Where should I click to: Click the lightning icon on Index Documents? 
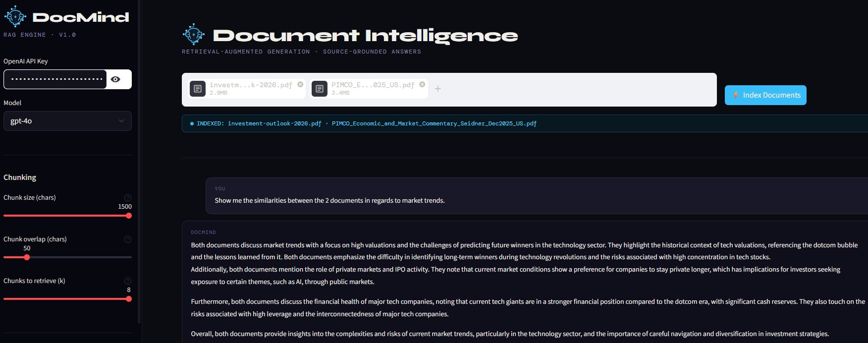(x=736, y=95)
